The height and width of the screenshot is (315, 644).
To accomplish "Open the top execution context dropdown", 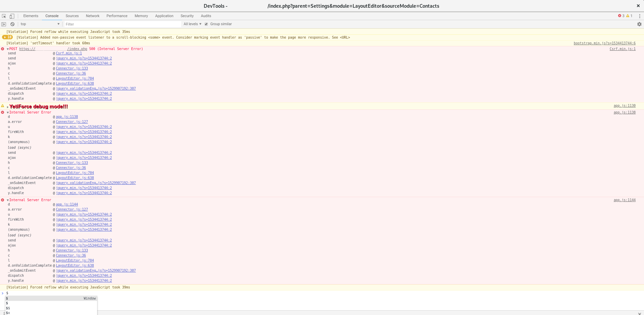I will 40,24.
